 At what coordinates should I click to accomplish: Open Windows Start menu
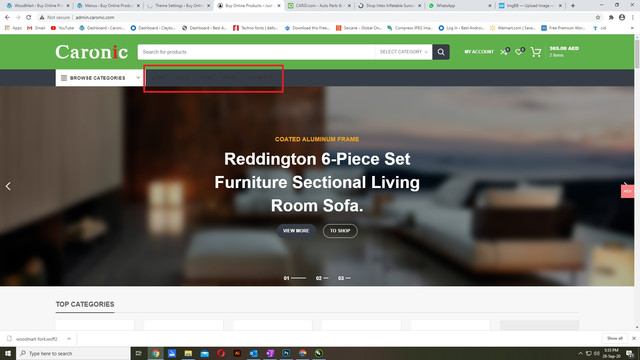pos(8,353)
